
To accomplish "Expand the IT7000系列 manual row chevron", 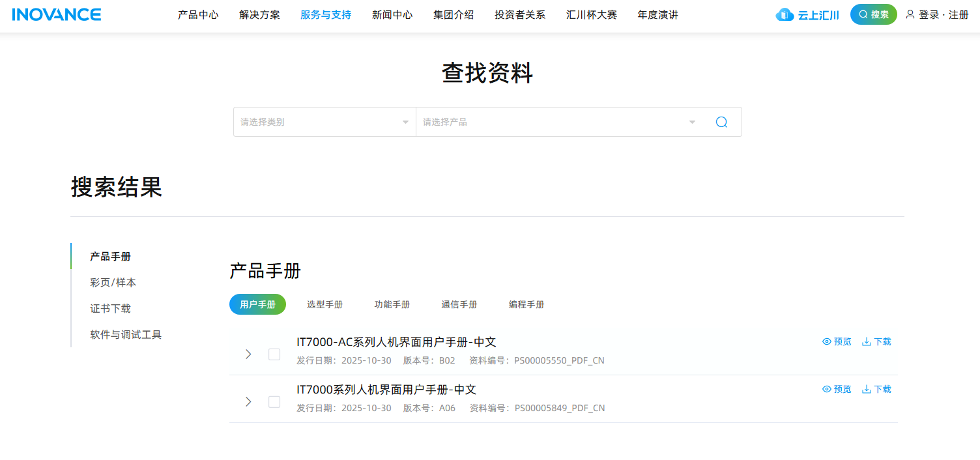I will [248, 401].
